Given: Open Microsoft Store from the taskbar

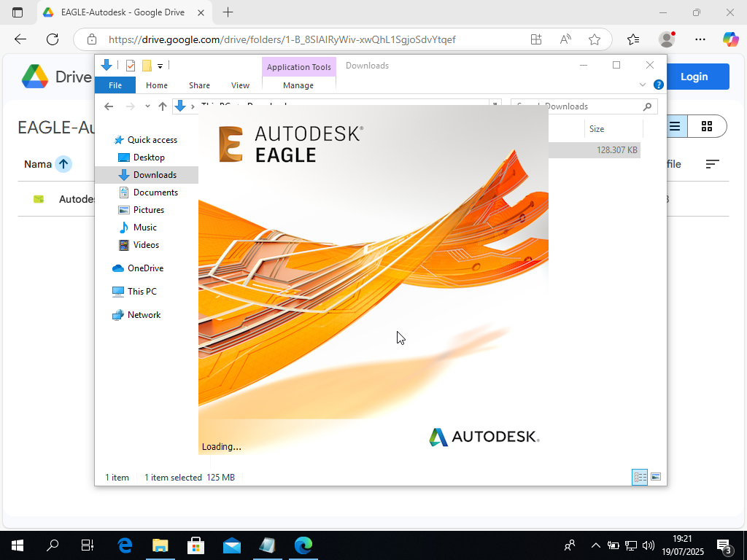Looking at the screenshot, I should point(196,545).
